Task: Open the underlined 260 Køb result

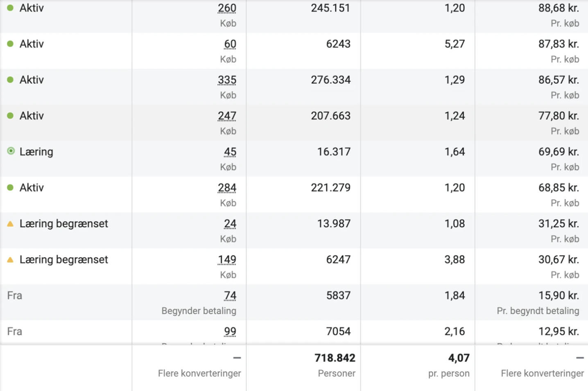Action: (x=227, y=8)
